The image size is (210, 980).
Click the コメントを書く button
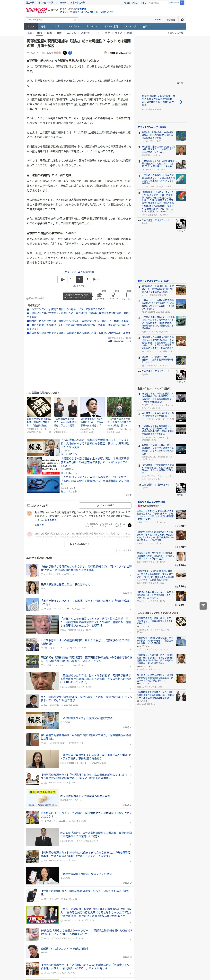point(105,506)
